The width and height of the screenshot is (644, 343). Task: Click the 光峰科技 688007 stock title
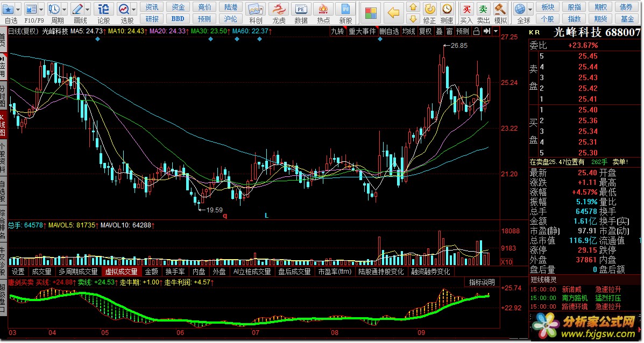pos(596,32)
